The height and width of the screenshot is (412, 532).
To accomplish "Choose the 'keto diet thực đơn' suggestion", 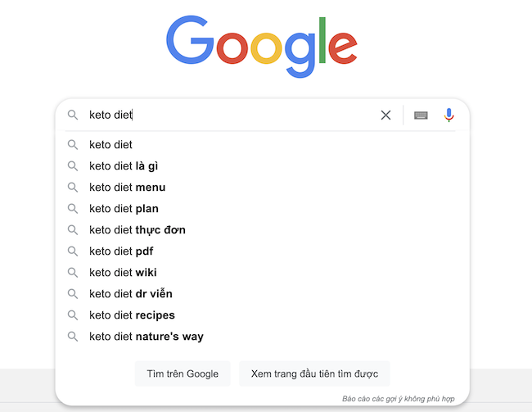I will (137, 230).
